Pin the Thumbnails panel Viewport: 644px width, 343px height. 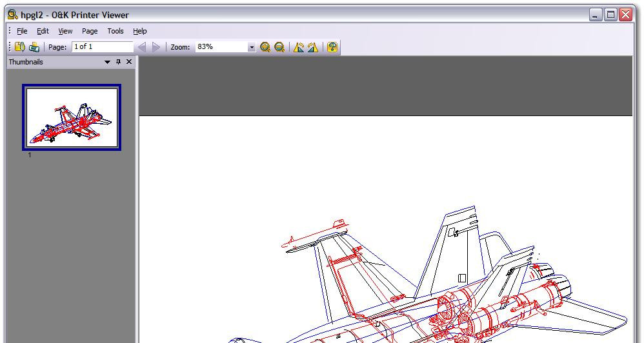[118, 61]
